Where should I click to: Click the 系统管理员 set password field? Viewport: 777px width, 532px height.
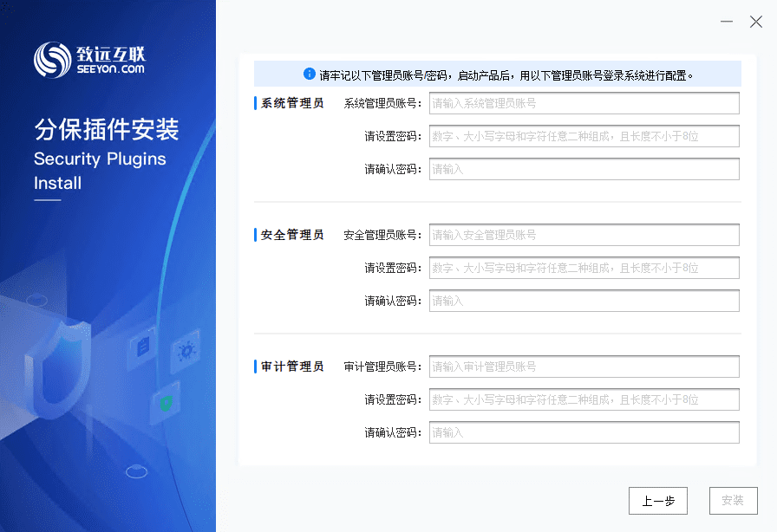pos(584,136)
